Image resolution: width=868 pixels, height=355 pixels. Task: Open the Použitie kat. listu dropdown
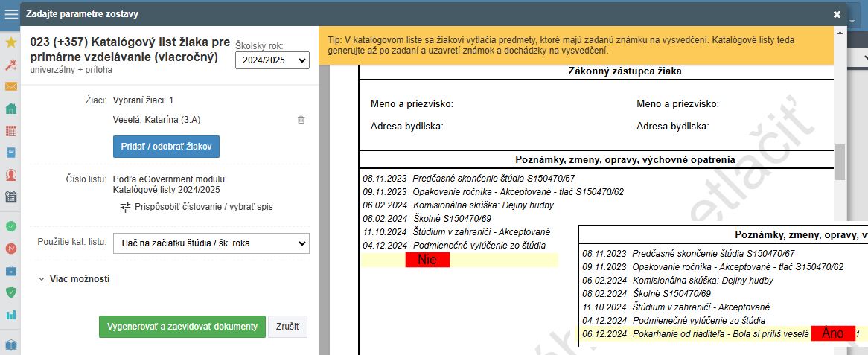(x=211, y=243)
